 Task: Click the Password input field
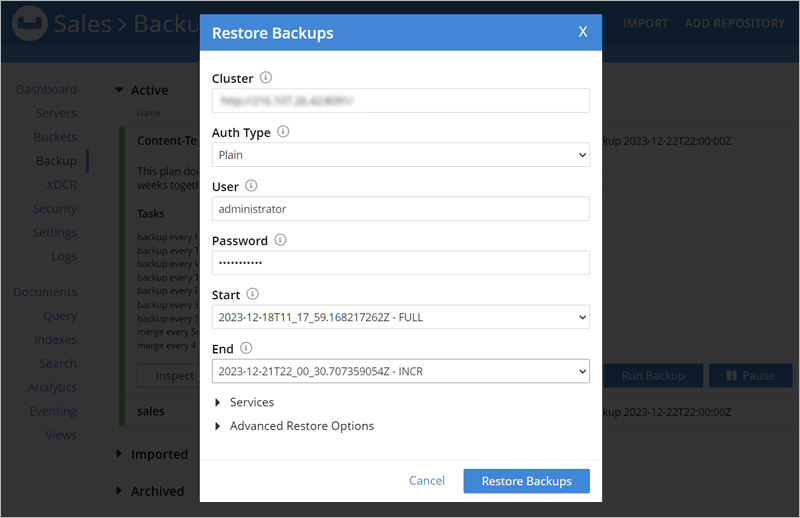[x=401, y=263]
